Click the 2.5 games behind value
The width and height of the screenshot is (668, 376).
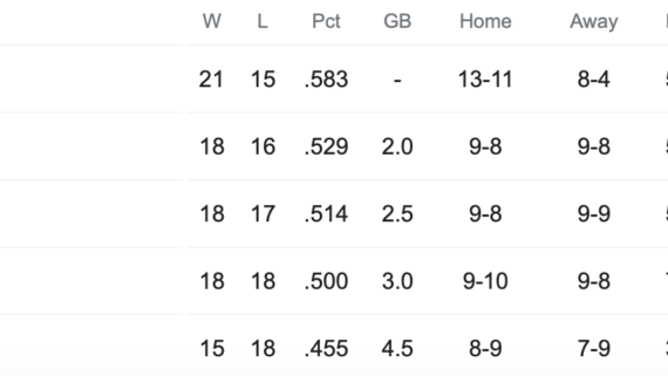point(397,213)
